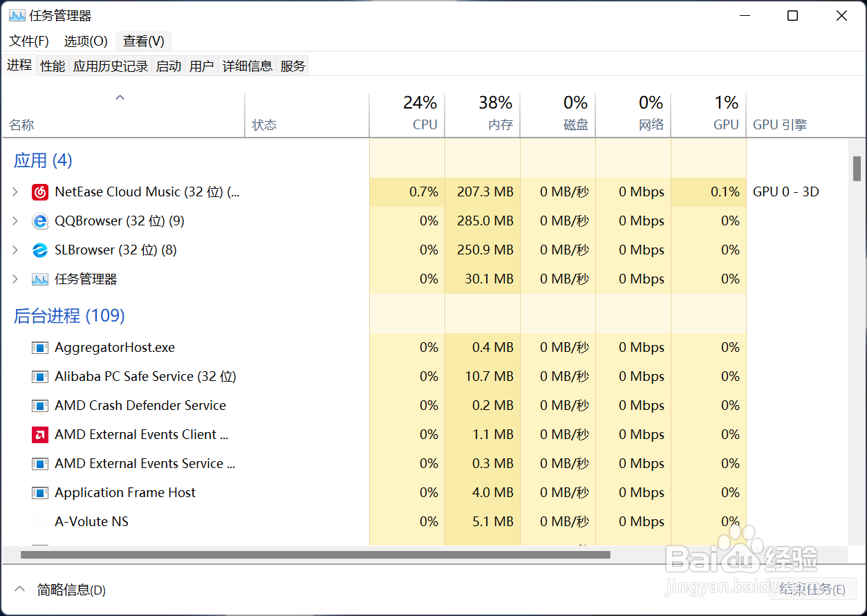867x616 pixels.
Task: Expand the QQBrowser process group
Action: point(15,221)
